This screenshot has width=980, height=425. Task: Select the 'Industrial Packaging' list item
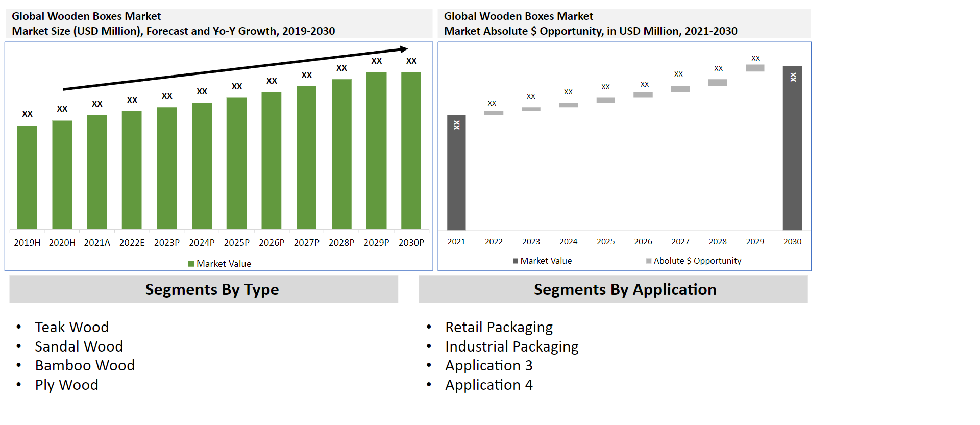pyautogui.click(x=511, y=346)
